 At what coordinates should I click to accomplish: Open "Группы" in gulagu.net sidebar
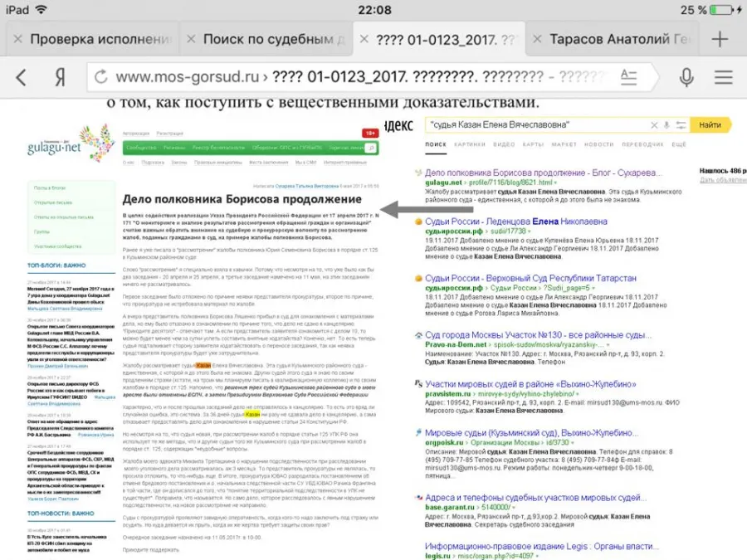point(42,232)
